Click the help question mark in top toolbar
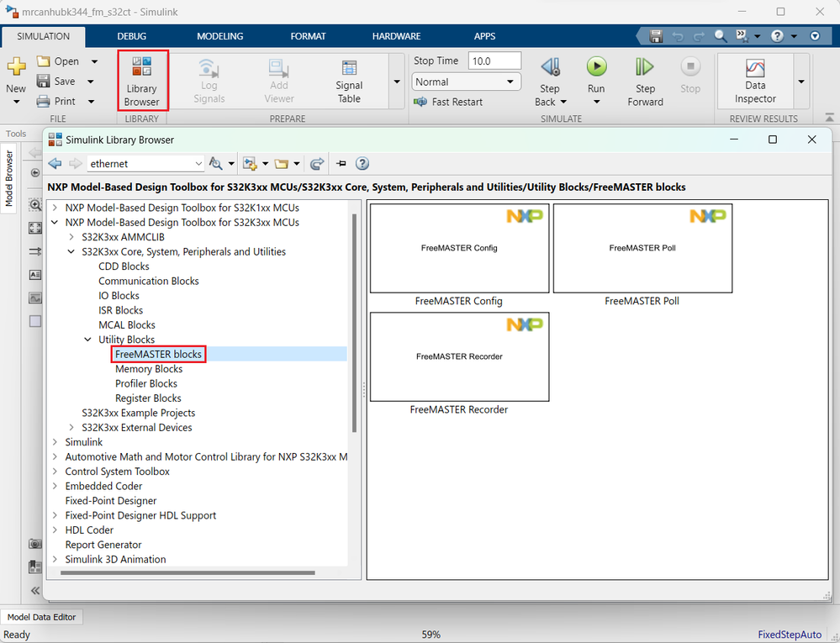Viewport: 840px width, 643px height. click(777, 36)
